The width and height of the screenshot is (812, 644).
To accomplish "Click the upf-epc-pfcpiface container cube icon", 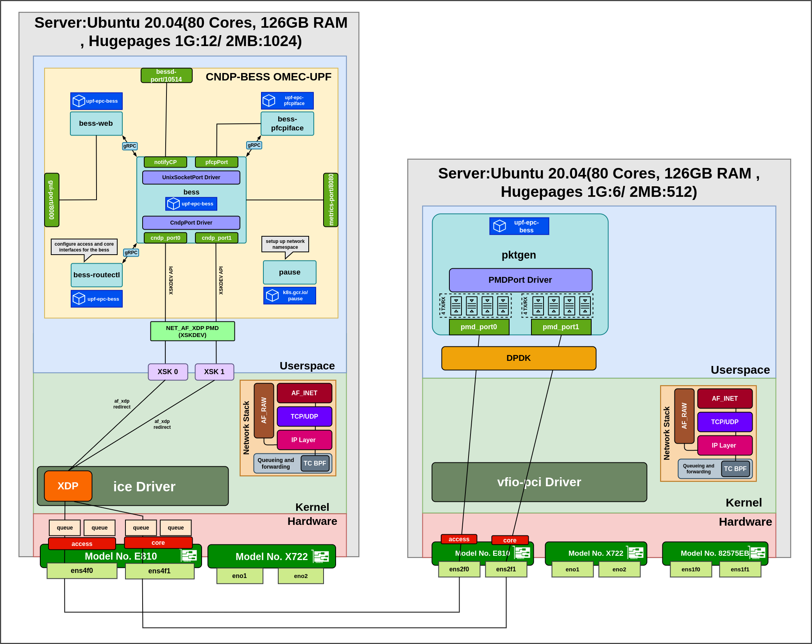I will click(269, 101).
